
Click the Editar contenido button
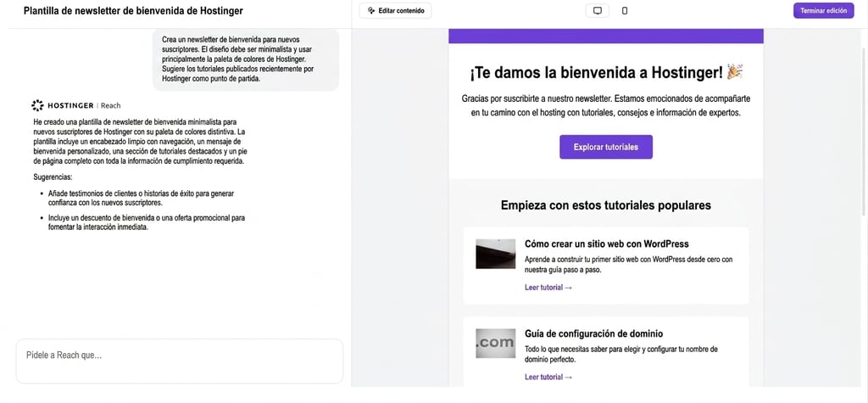pos(395,10)
